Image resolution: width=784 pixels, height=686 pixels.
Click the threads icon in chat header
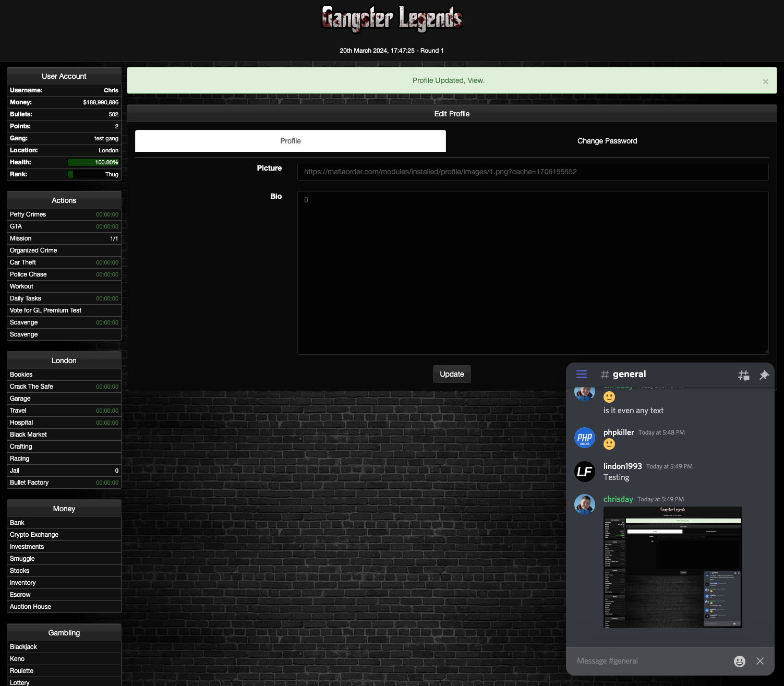[x=743, y=375]
